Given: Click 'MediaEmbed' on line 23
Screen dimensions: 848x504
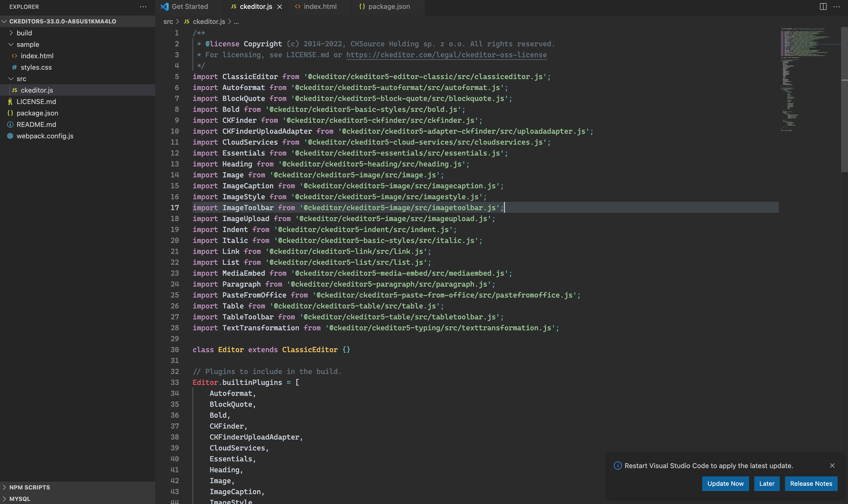Looking at the screenshot, I should [244, 273].
